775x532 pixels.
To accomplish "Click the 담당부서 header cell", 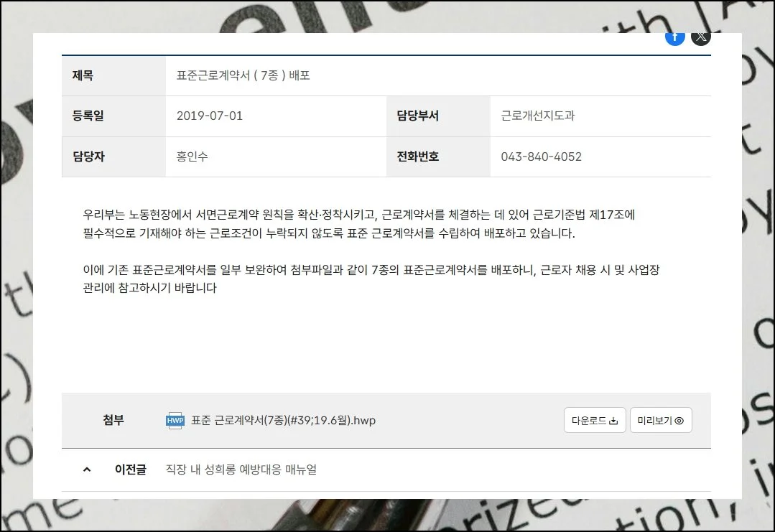I will 417,116.
